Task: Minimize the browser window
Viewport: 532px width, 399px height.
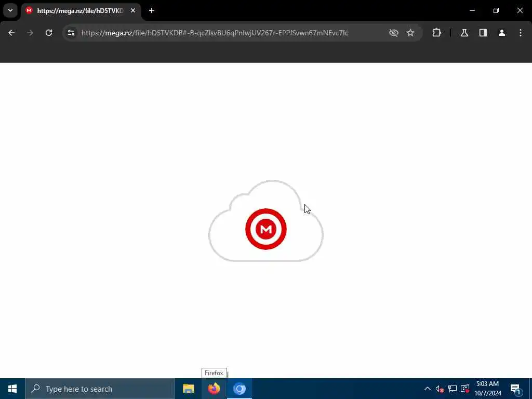Action: [x=472, y=10]
